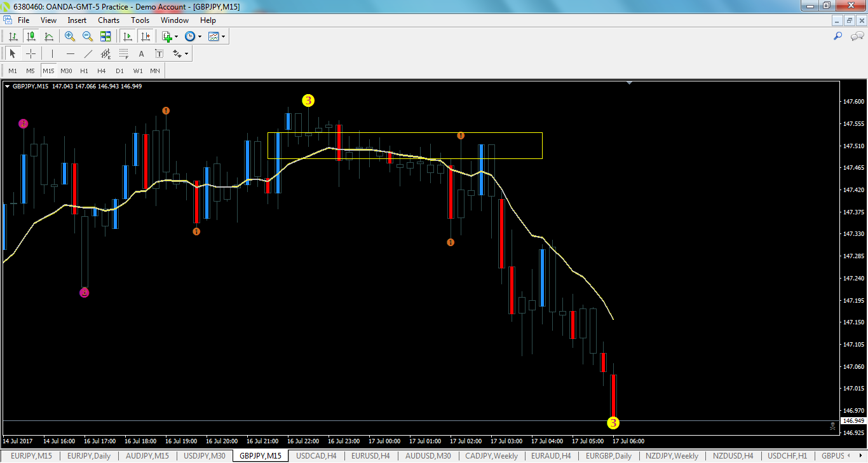Select the horizontal line tool
The width and height of the screenshot is (868, 463).
[x=70, y=53]
